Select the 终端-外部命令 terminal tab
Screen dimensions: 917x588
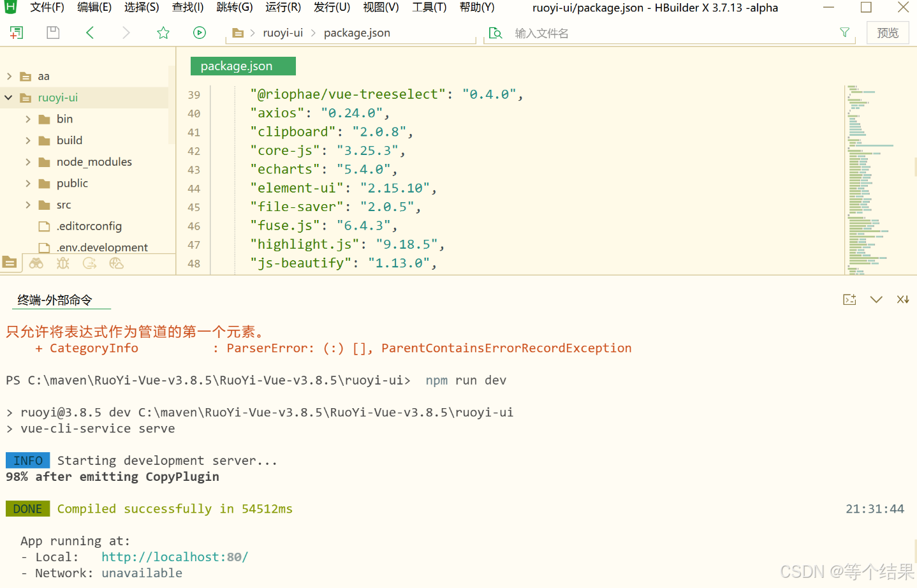point(55,300)
